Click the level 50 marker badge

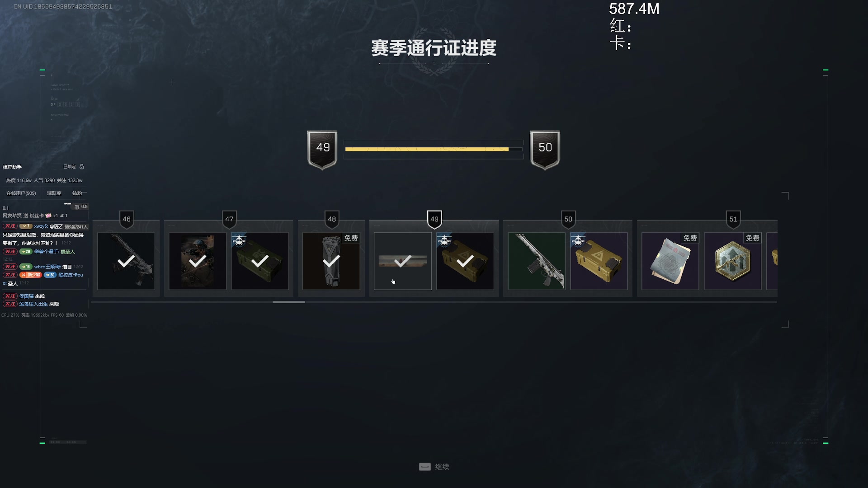pos(568,220)
